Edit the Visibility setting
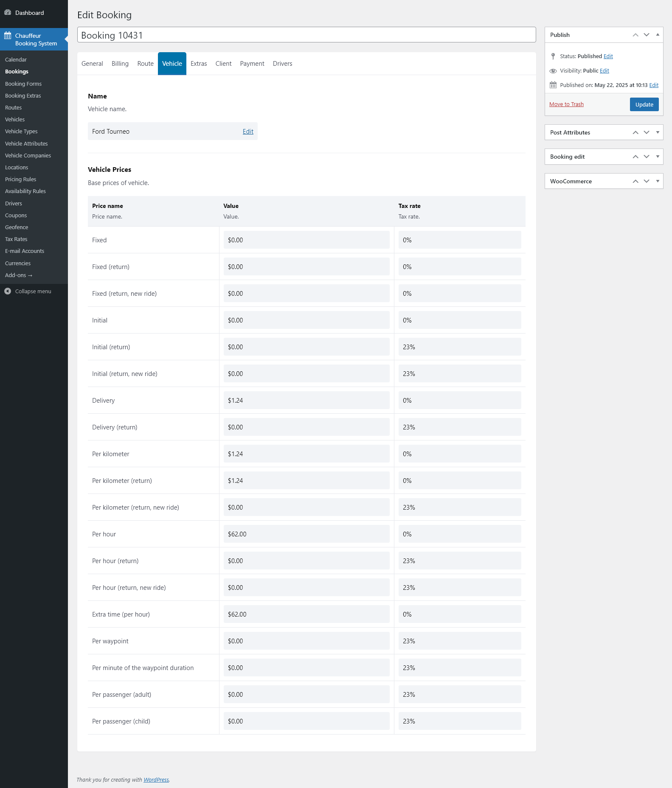672x788 pixels. 605,71
